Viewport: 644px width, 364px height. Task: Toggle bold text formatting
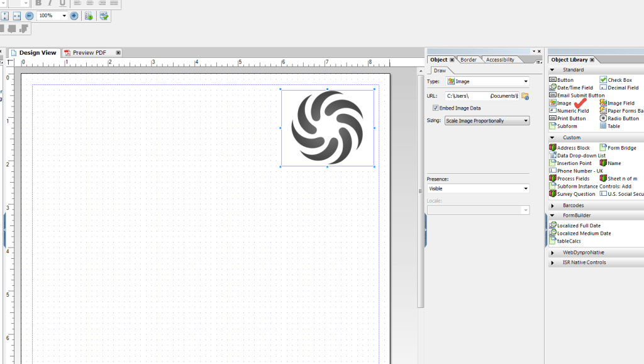click(39, 3)
